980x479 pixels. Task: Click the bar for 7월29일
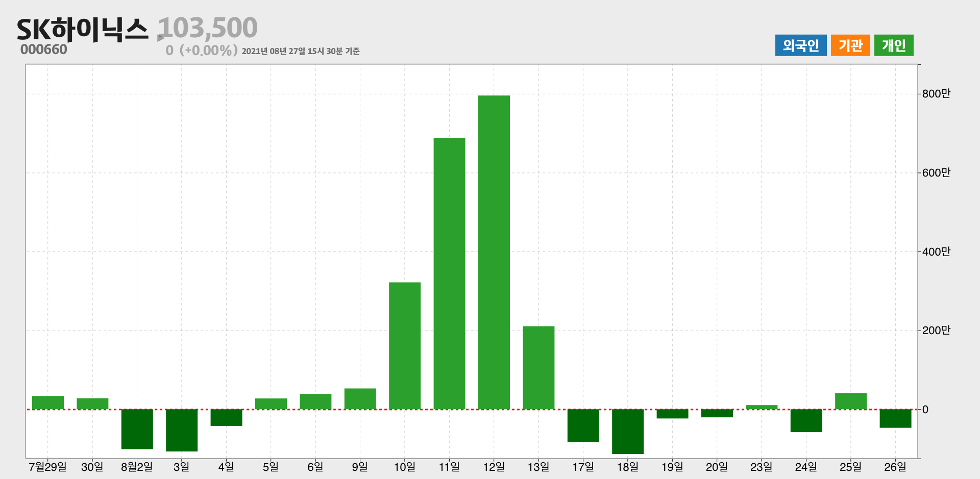[48, 402]
